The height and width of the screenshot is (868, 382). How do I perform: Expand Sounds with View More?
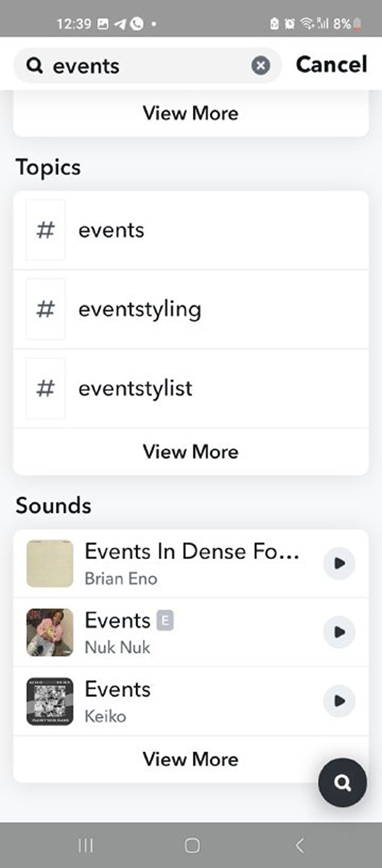(190, 759)
